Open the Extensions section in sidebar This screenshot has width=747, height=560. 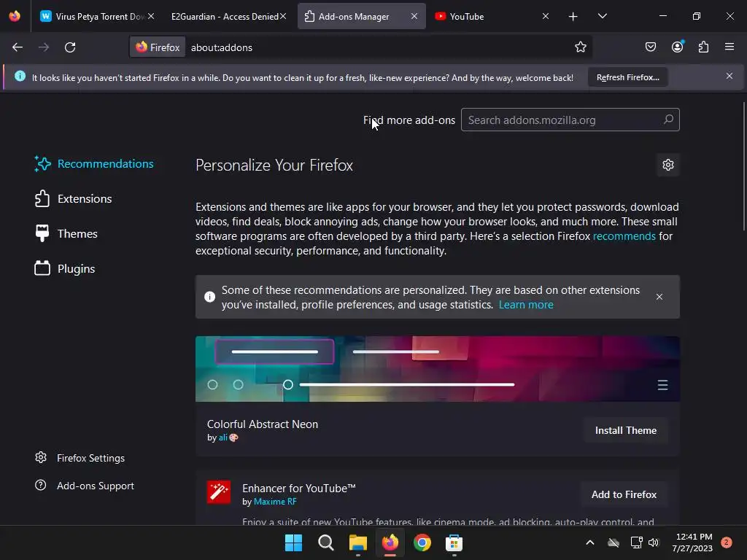point(74,198)
